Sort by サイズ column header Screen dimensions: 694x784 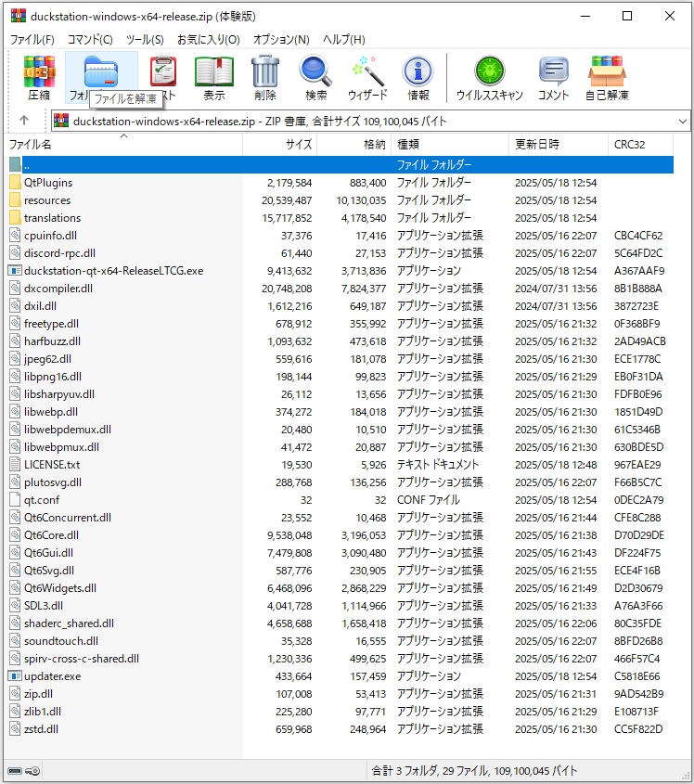(x=280, y=145)
